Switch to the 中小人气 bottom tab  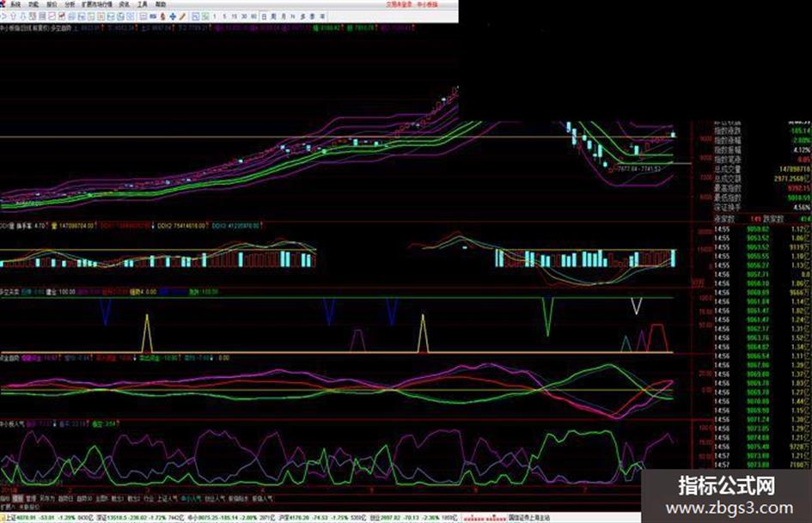pos(191,499)
